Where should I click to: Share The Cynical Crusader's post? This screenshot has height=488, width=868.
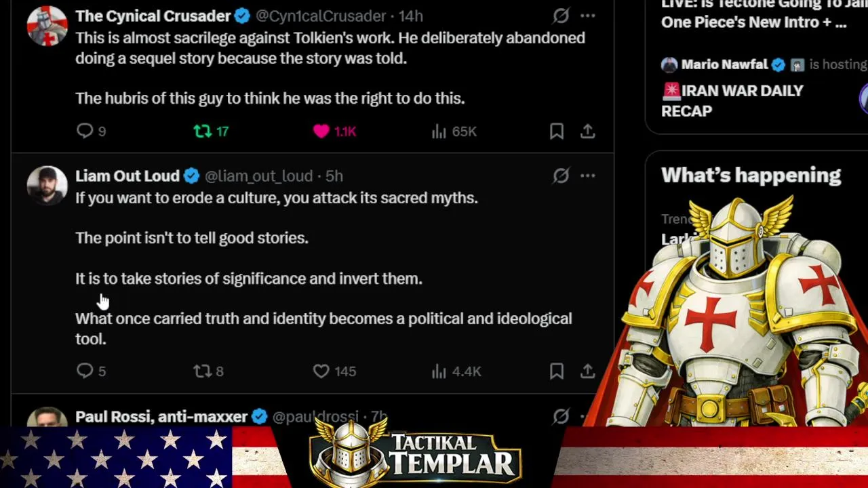tap(588, 131)
